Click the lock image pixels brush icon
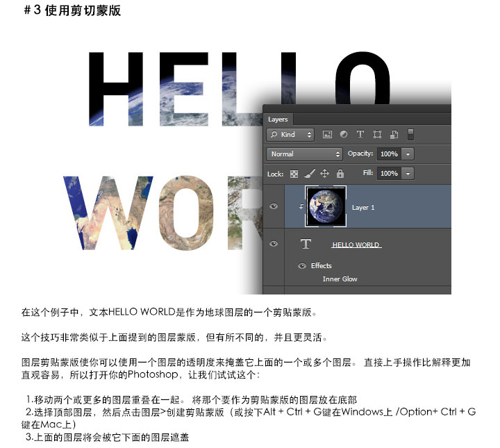This screenshot has height=448, width=500. coord(309,174)
